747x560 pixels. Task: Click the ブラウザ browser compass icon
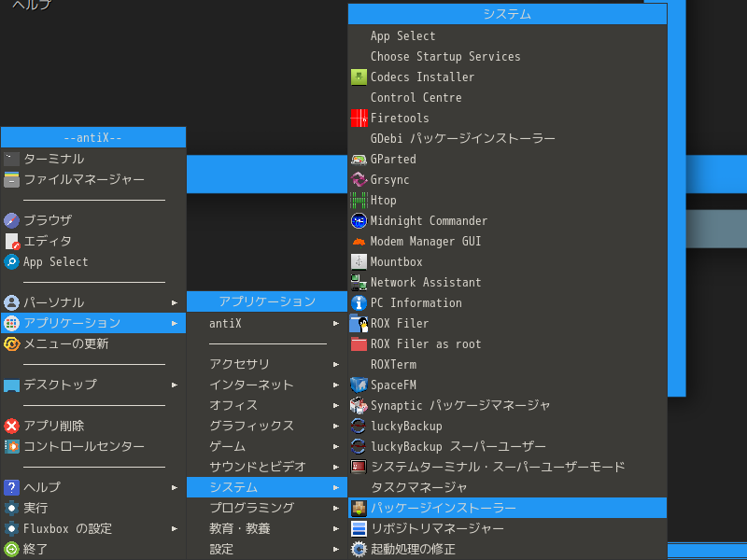11,220
